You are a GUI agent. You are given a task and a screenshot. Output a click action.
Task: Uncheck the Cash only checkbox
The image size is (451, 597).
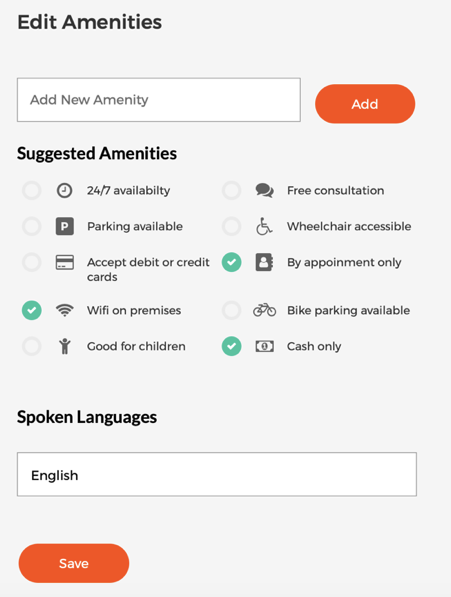231,346
